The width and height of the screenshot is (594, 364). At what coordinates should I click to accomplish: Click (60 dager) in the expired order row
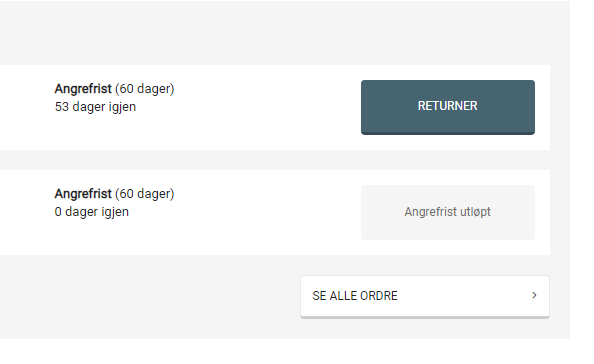145,194
